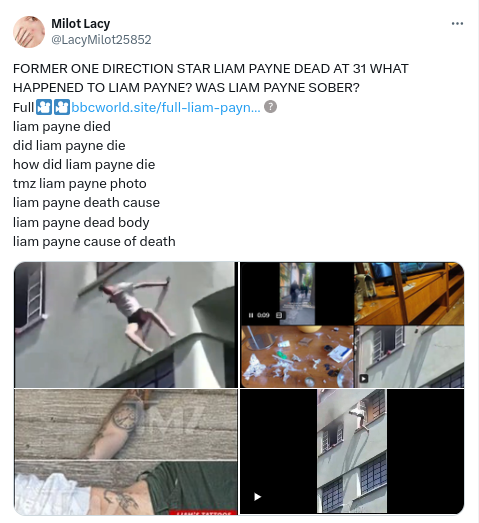Click the second movie camera emoji
Image resolution: width=479 pixels, height=523 pixels.
click(x=62, y=107)
